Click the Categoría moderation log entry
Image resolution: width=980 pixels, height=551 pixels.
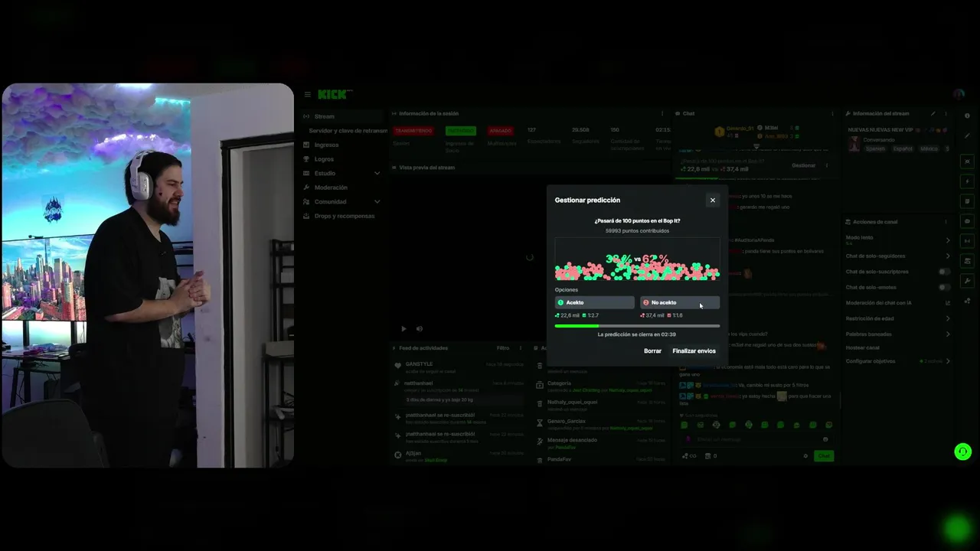[x=601, y=386]
